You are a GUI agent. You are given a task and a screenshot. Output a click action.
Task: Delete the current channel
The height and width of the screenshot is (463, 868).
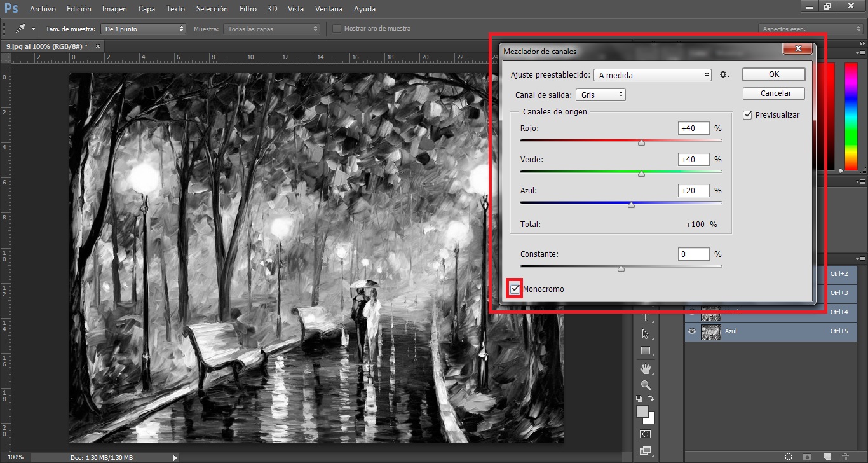pos(845,457)
